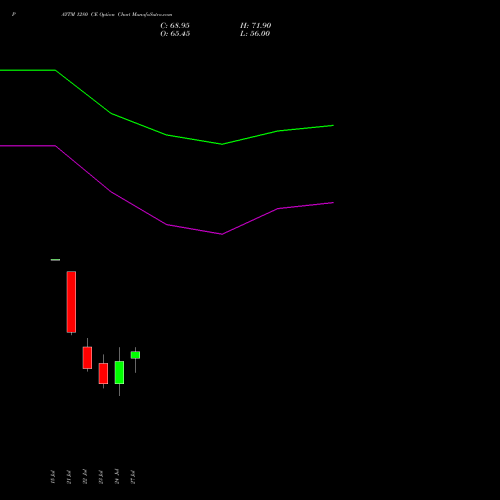
Task: Click the option chart title text at top
Action: point(117,15)
